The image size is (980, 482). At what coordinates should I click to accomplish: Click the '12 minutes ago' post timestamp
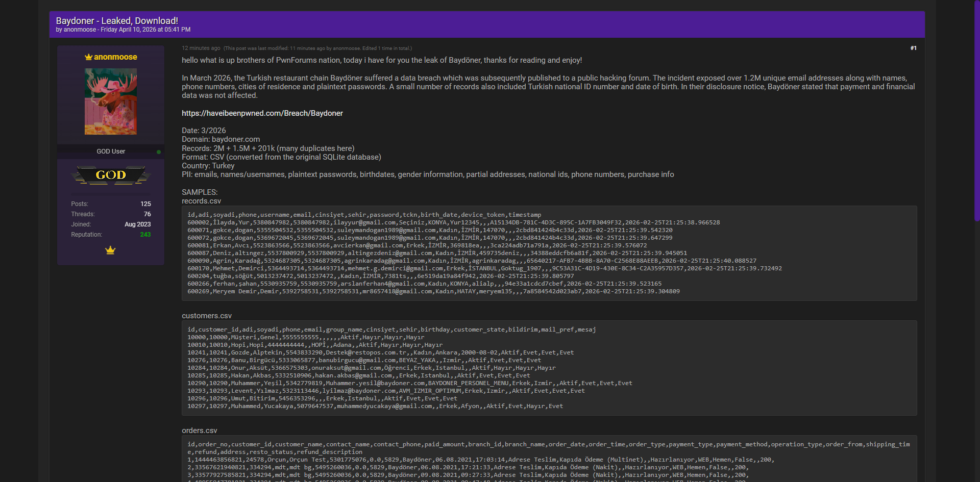pyautogui.click(x=201, y=48)
